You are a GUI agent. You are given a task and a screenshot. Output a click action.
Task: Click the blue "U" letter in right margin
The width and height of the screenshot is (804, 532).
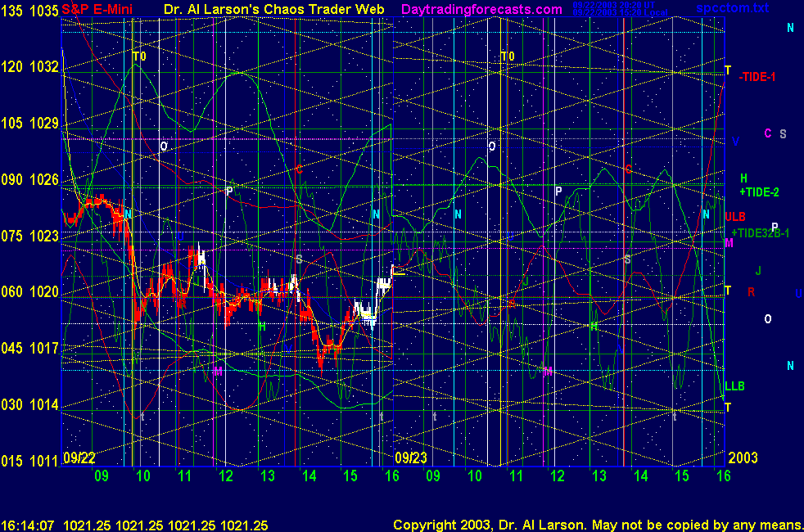point(798,294)
